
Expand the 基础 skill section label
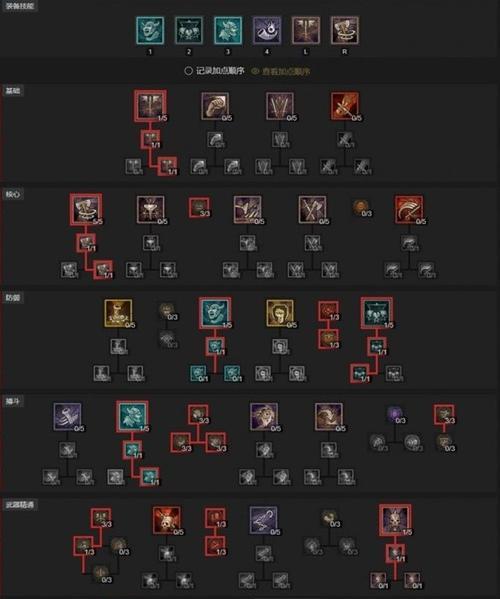(x=13, y=91)
